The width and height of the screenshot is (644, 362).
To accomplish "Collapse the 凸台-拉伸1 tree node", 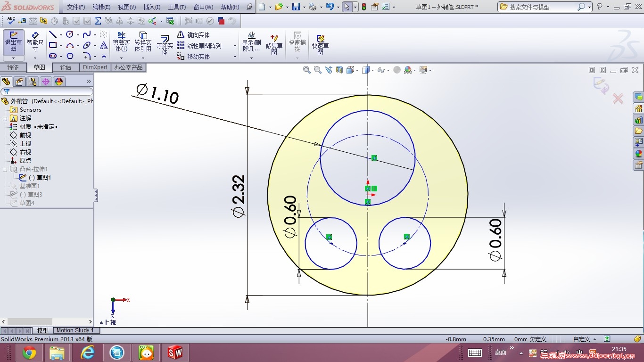I will (x=5, y=169).
